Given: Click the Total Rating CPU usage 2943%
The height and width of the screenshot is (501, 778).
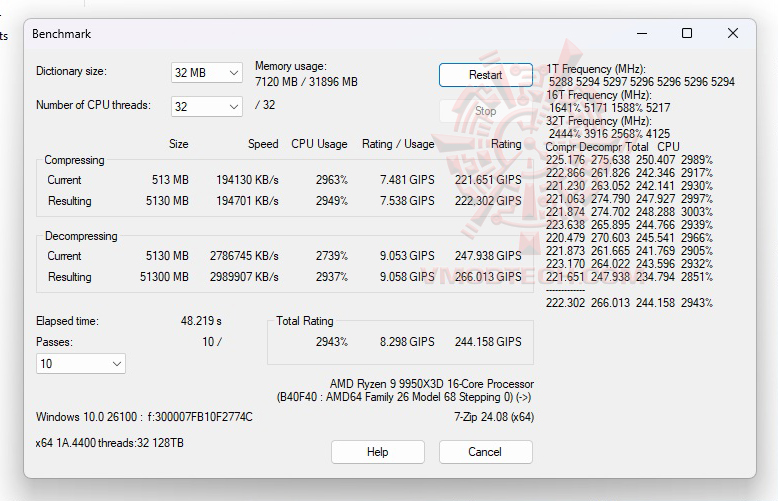Looking at the screenshot, I should pos(331,342).
